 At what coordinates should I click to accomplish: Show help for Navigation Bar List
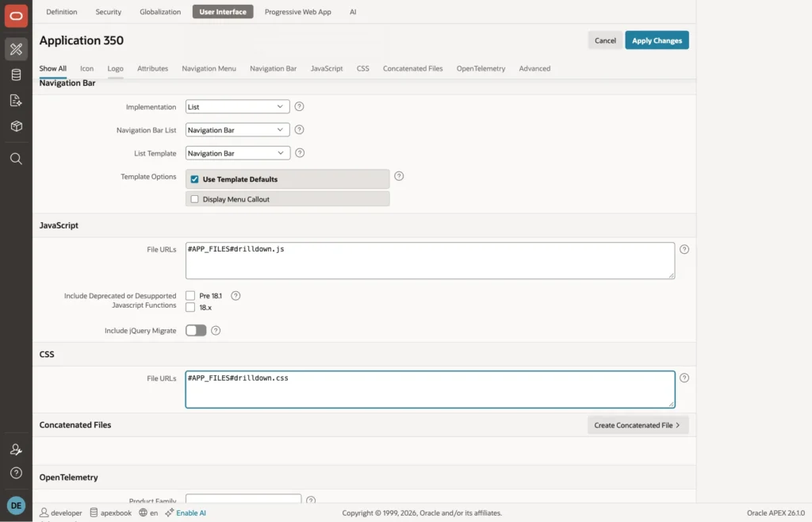pos(299,129)
